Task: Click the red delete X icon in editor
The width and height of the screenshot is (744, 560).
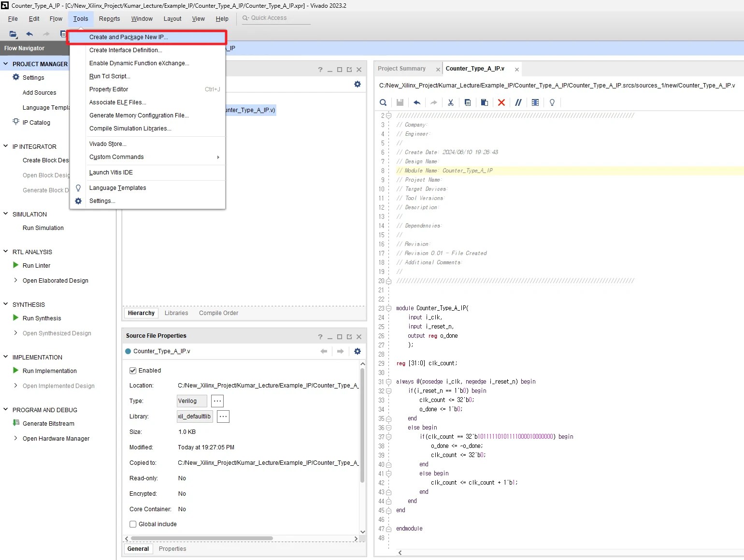Action: [501, 102]
